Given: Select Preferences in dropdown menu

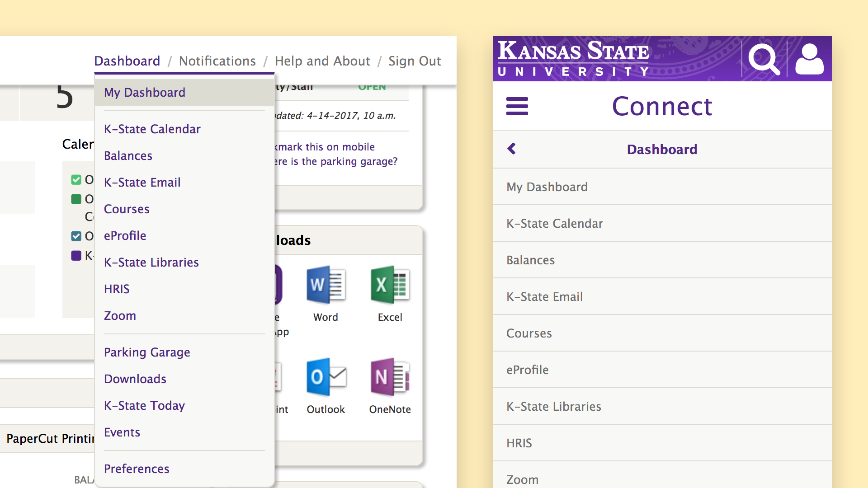Looking at the screenshot, I should (184, 469).
